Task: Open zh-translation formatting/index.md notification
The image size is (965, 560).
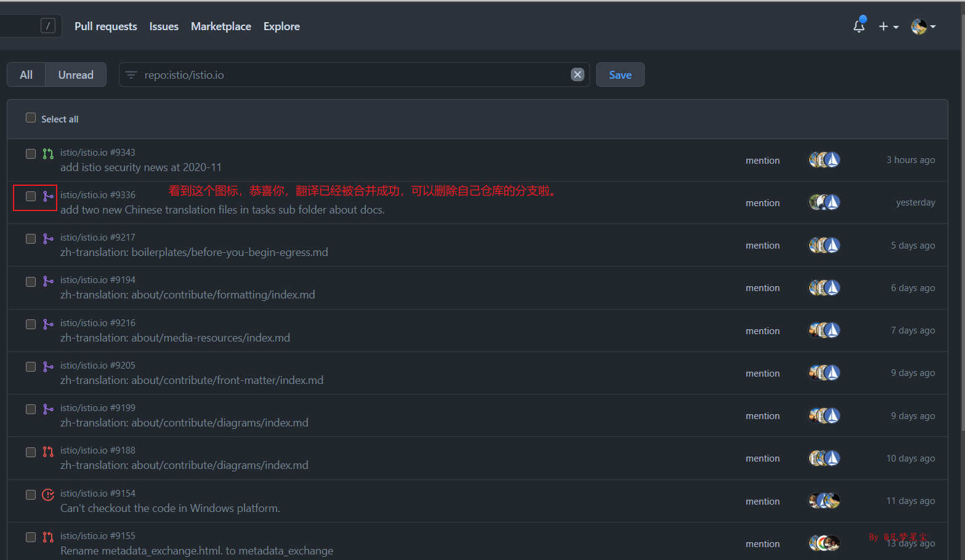Action: click(x=188, y=295)
